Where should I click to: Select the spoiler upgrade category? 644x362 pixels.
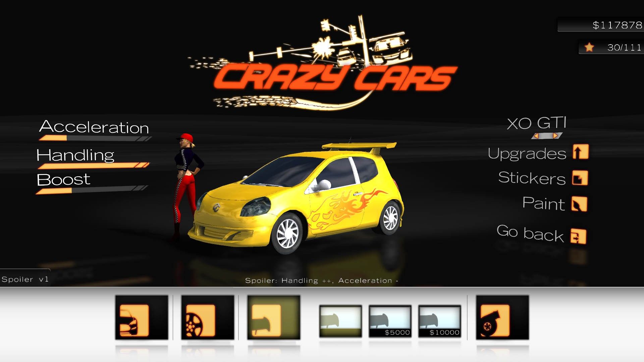pyautogui.click(x=273, y=317)
